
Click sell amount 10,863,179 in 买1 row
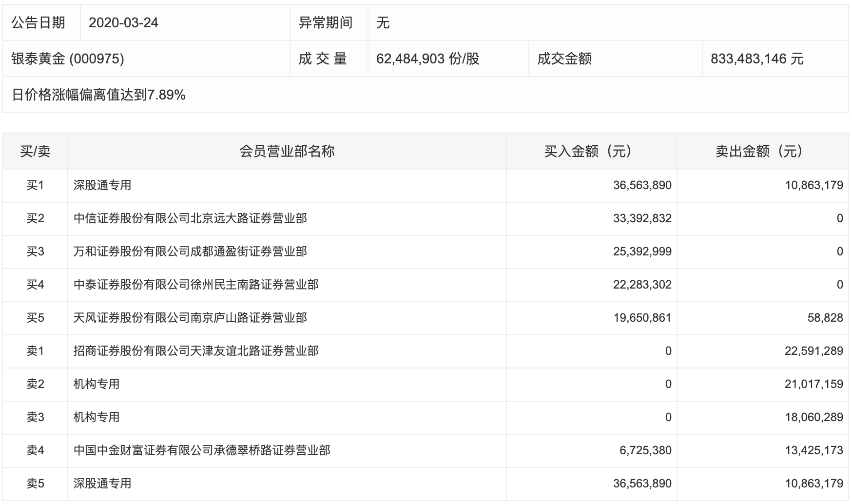point(814,185)
